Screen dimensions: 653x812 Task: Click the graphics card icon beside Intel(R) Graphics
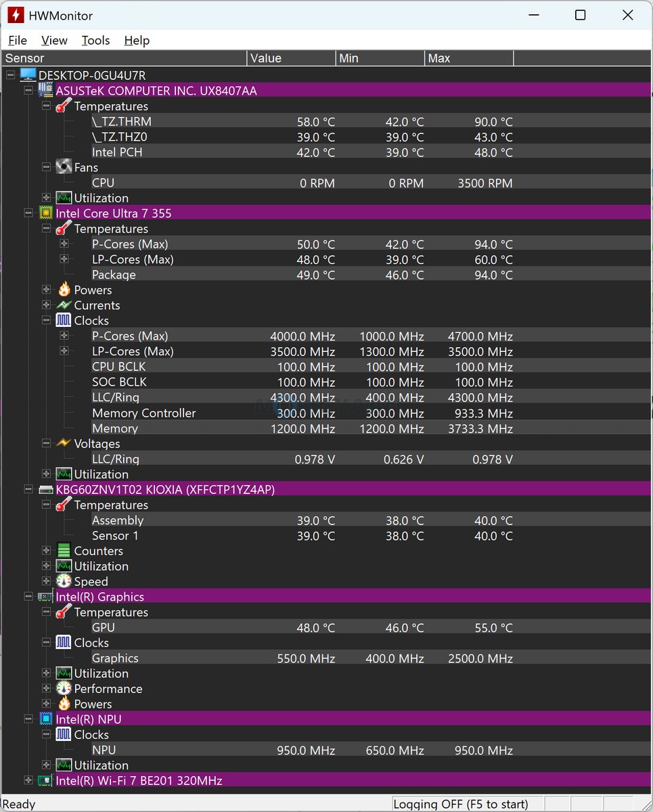pyautogui.click(x=45, y=596)
